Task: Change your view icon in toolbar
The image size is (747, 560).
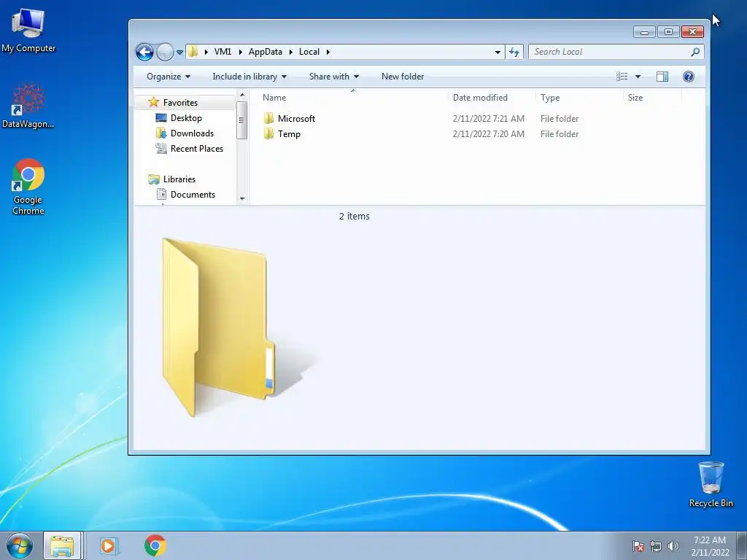Action: click(x=622, y=76)
